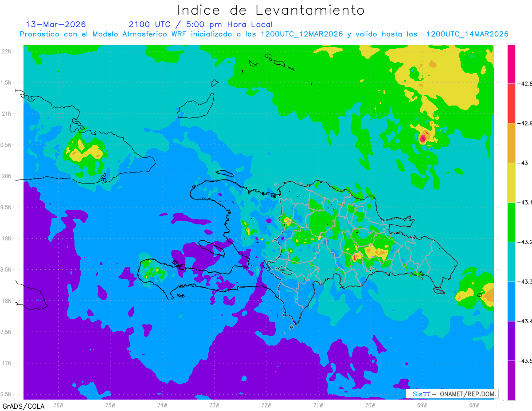Click the title 'Indice de Levantamiento'
Screen dimensions: 532x411
tap(271, 10)
